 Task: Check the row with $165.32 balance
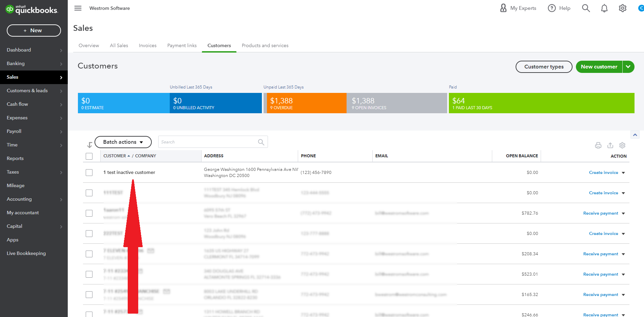89,295
